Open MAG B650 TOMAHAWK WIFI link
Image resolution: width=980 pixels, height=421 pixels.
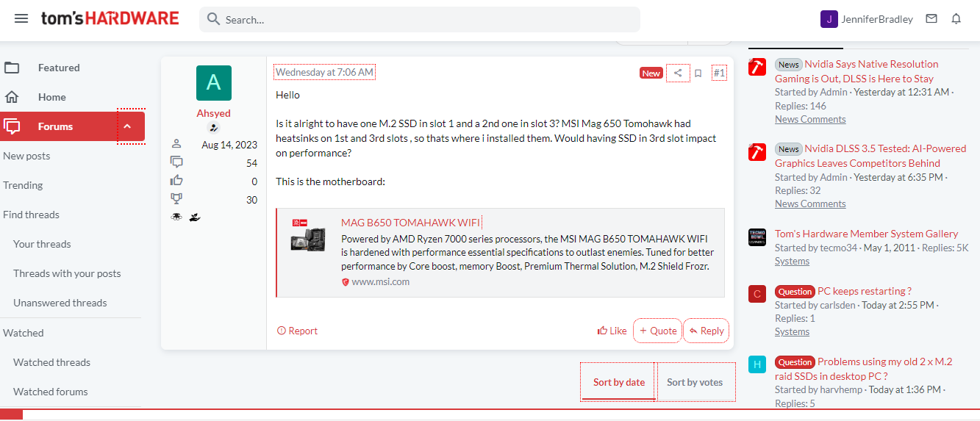pyautogui.click(x=410, y=222)
